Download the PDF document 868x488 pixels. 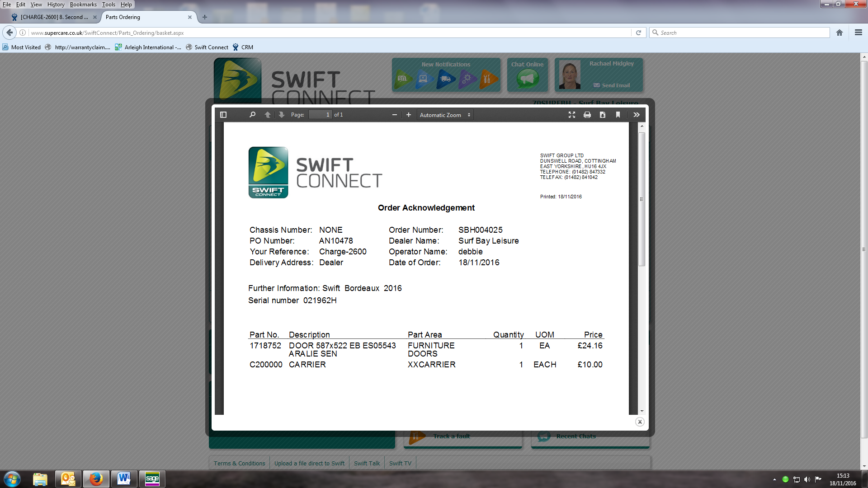click(x=603, y=115)
